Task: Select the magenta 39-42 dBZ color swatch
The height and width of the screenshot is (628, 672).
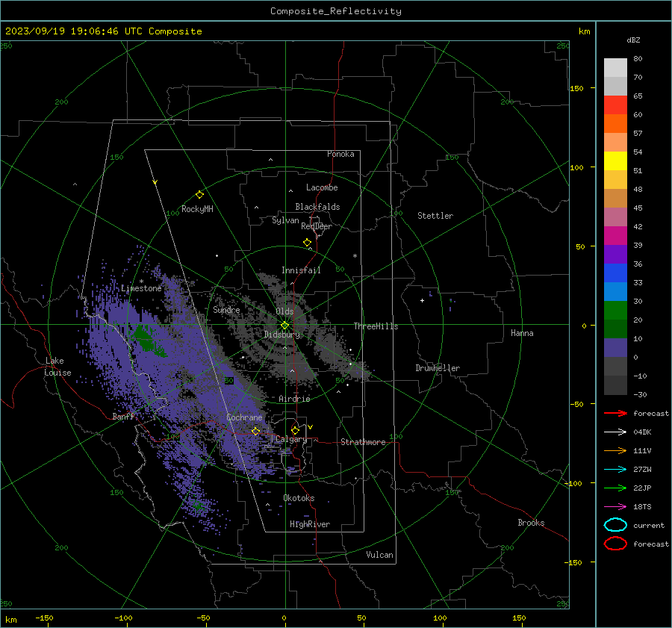Action: click(x=615, y=236)
